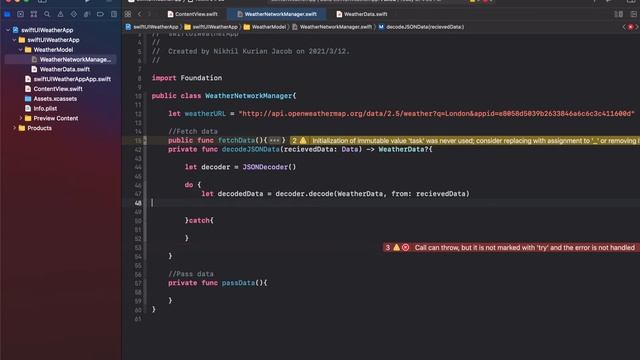
Task: Click the unused 'task' warning banner
Action: [x=464, y=140]
